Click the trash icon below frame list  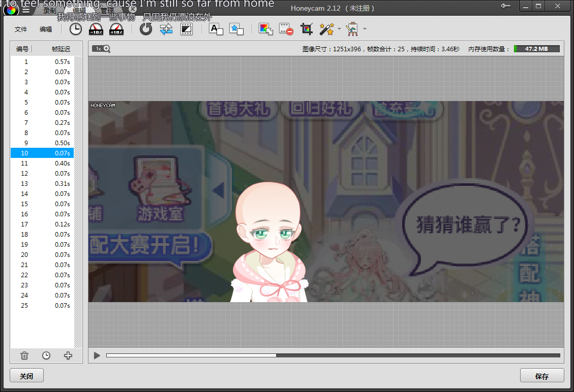24,355
